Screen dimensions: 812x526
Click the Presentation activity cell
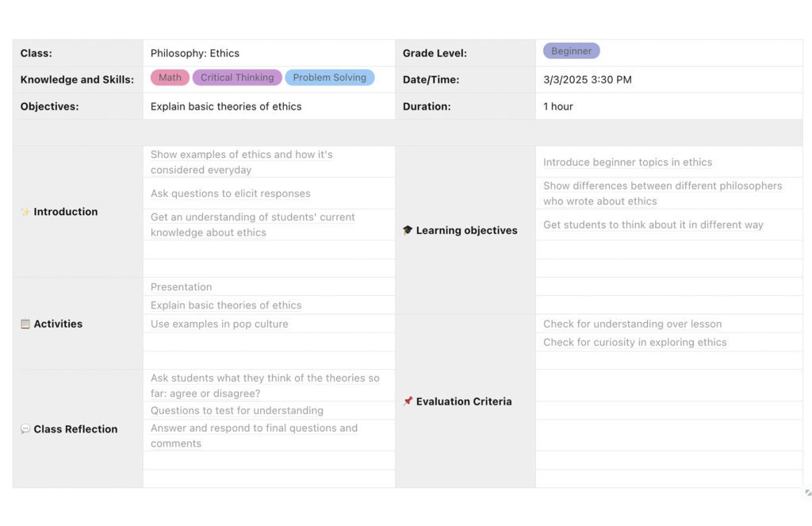click(x=182, y=287)
